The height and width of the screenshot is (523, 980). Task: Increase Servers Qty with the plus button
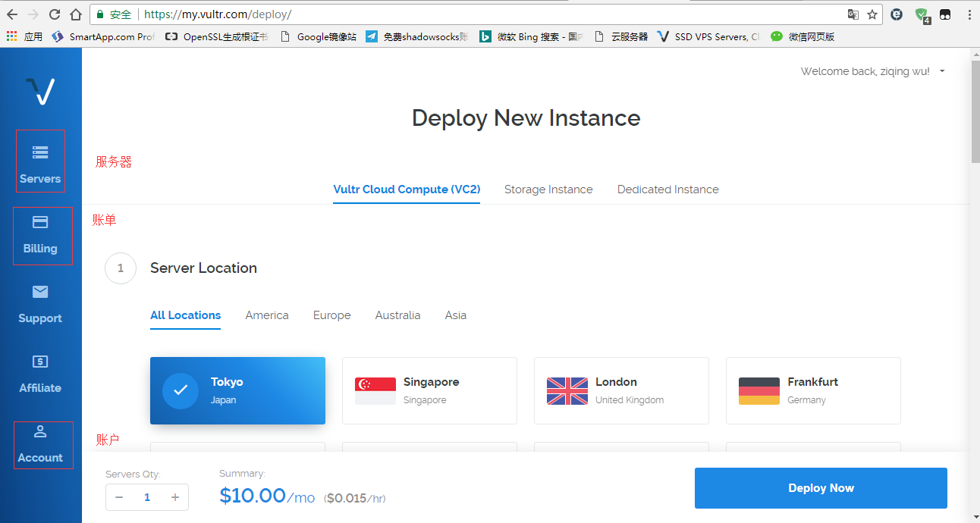coord(174,497)
